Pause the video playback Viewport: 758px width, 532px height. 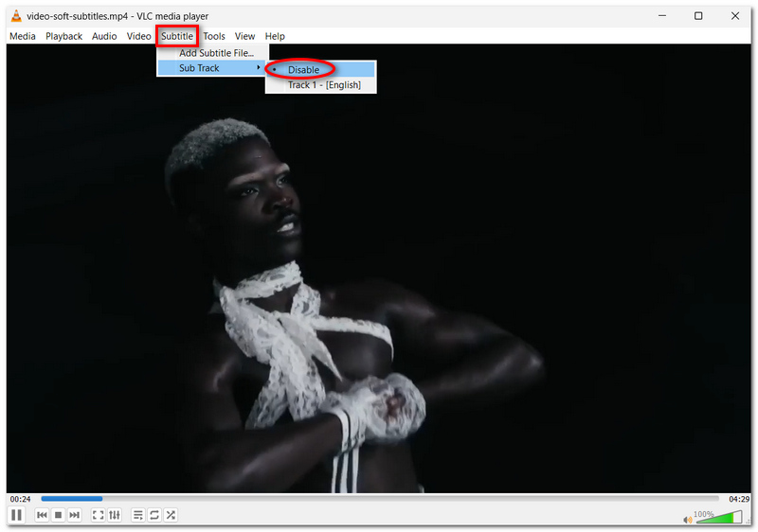click(x=16, y=515)
